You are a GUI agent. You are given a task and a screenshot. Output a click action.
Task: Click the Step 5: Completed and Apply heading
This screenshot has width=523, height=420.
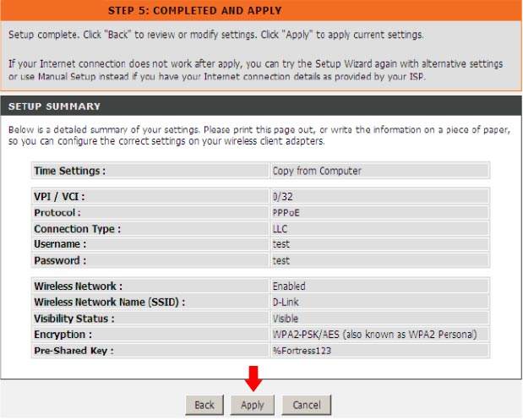click(195, 11)
